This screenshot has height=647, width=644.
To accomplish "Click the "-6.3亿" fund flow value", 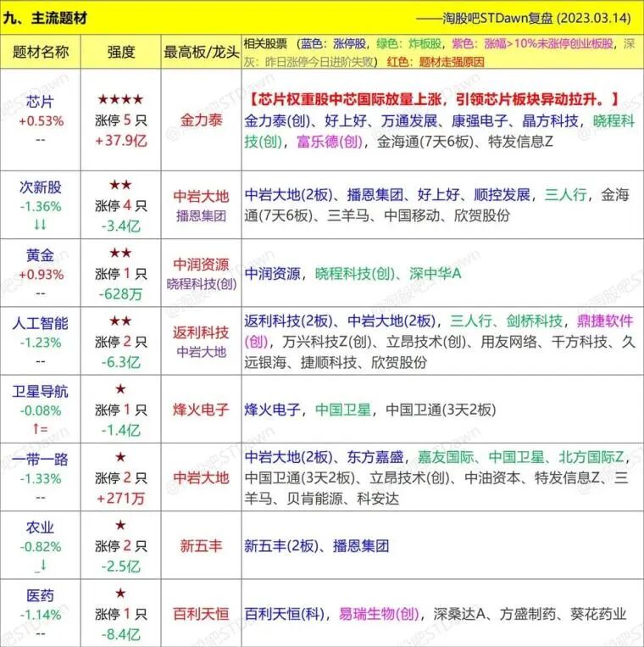I will pyautogui.click(x=121, y=362).
